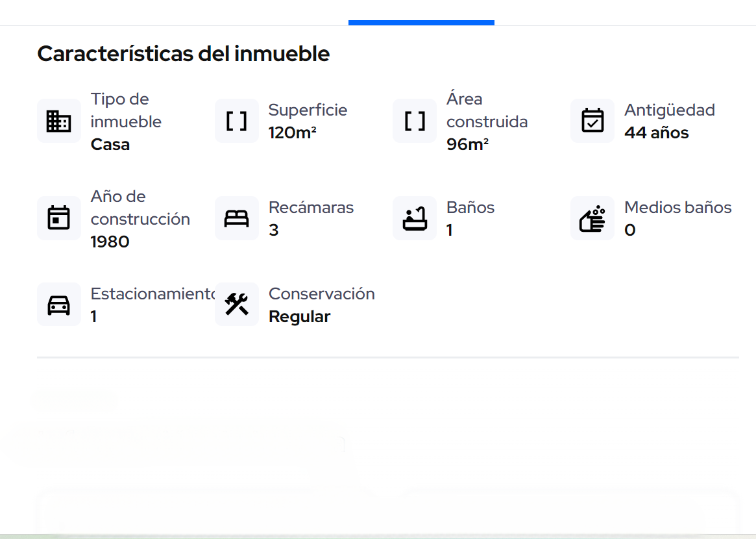Viewport: 756px width, 539px height.
Task: Click the car icon for Estacionamiento
Action: coord(59,305)
